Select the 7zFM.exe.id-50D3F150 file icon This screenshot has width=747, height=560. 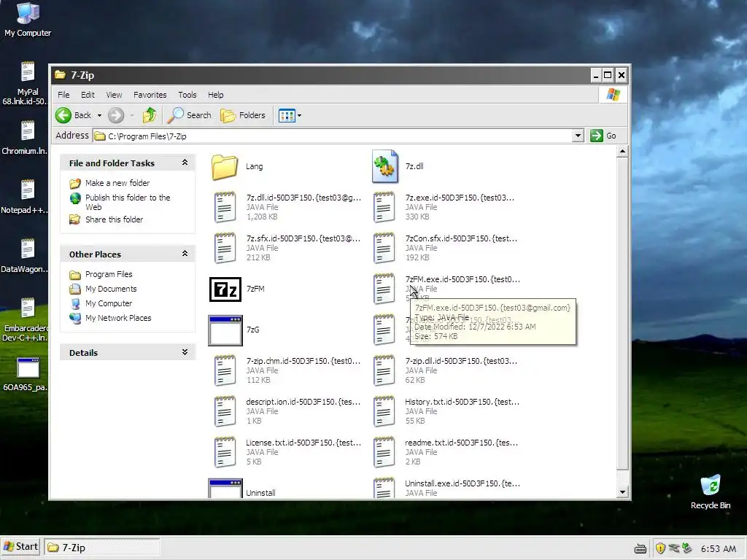(x=384, y=289)
